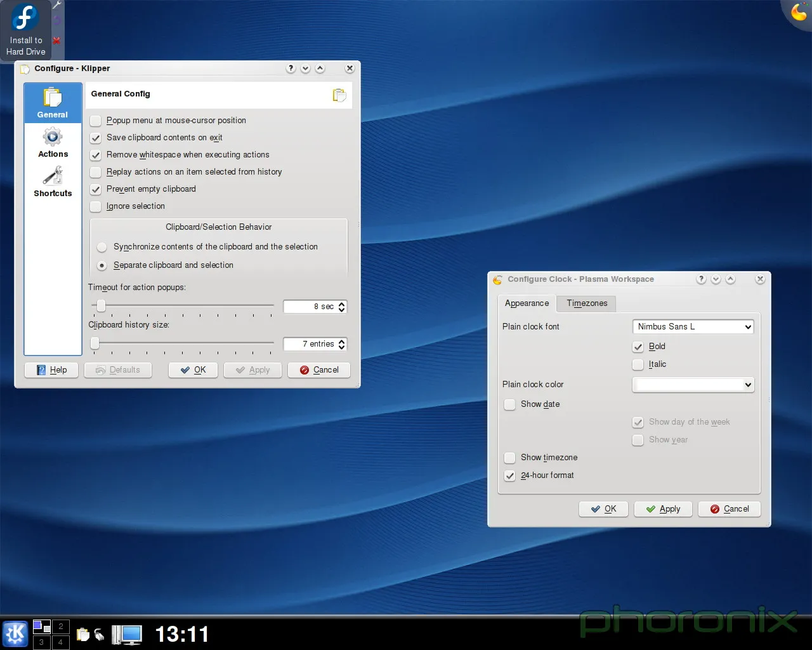Click the purple rotate handle beside the widget
The height and width of the screenshot is (650, 812).
(x=56, y=20)
